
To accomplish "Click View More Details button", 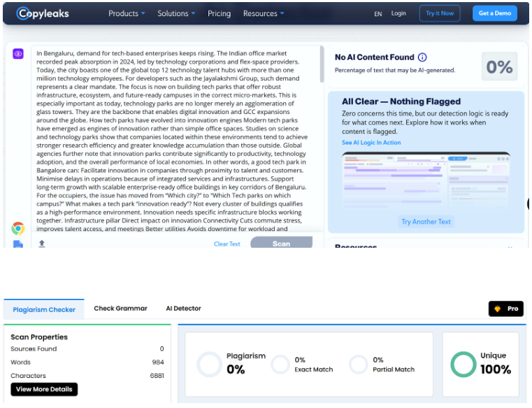I will 44,389.
